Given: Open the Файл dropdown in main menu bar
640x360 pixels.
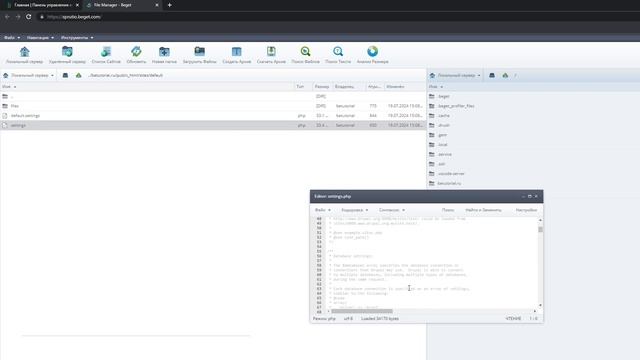Looking at the screenshot, I should [12, 38].
